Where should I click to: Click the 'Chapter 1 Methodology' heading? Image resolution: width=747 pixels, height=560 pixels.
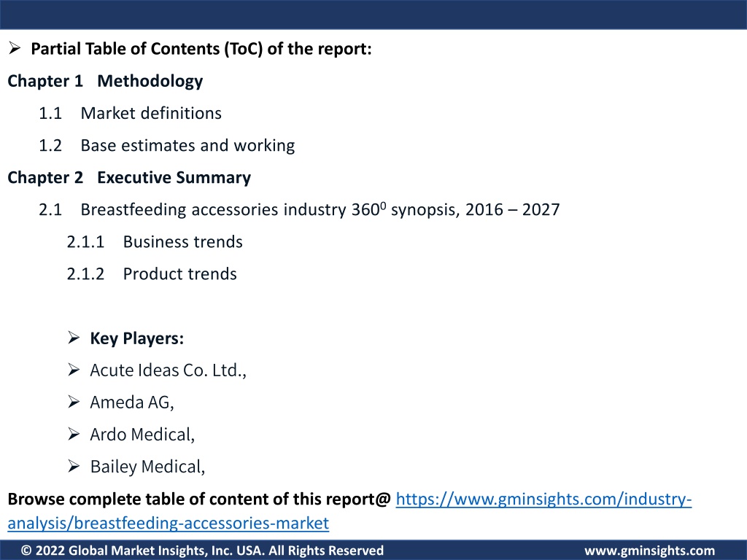click(105, 81)
